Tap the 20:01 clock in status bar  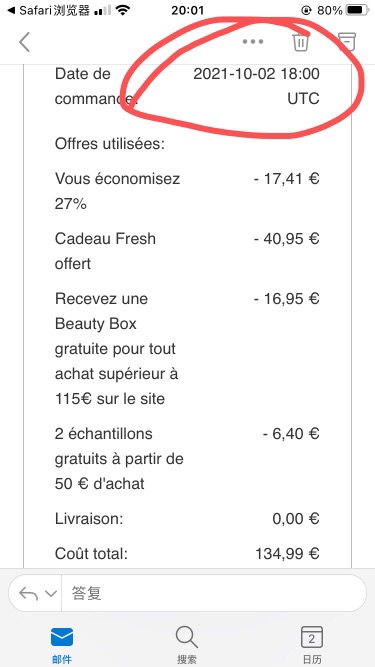[x=188, y=10]
